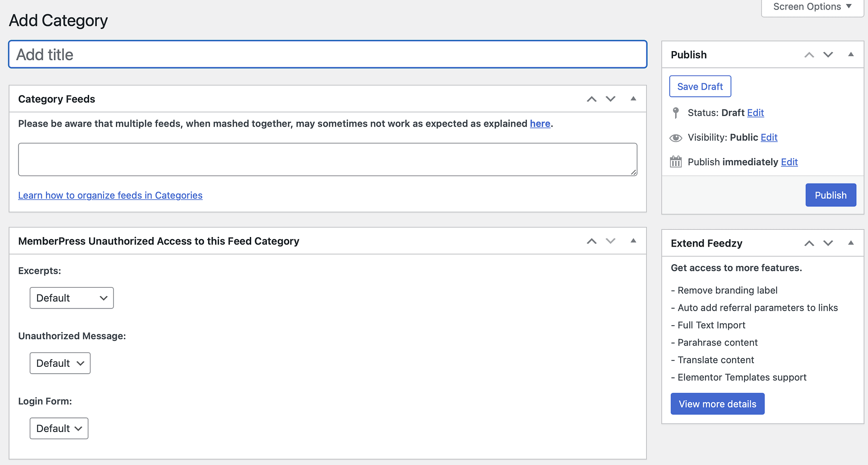Image resolution: width=868 pixels, height=465 pixels.
Task: Click the Publish panel heading
Action: click(x=688, y=55)
